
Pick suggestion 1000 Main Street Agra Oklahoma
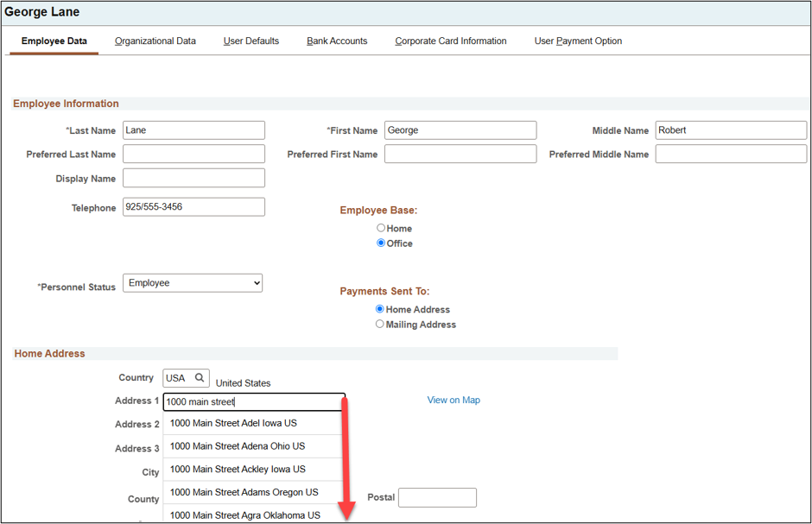253,515
